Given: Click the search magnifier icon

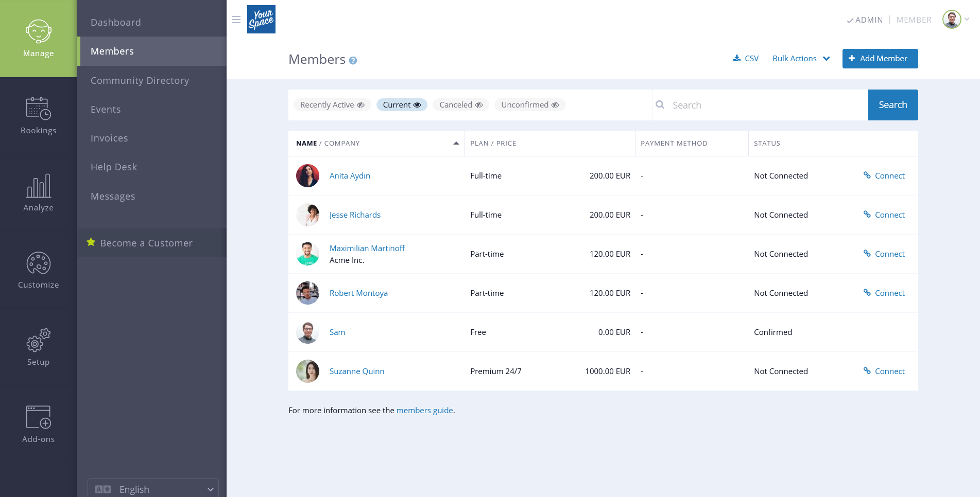Looking at the screenshot, I should (x=660, y=104).
